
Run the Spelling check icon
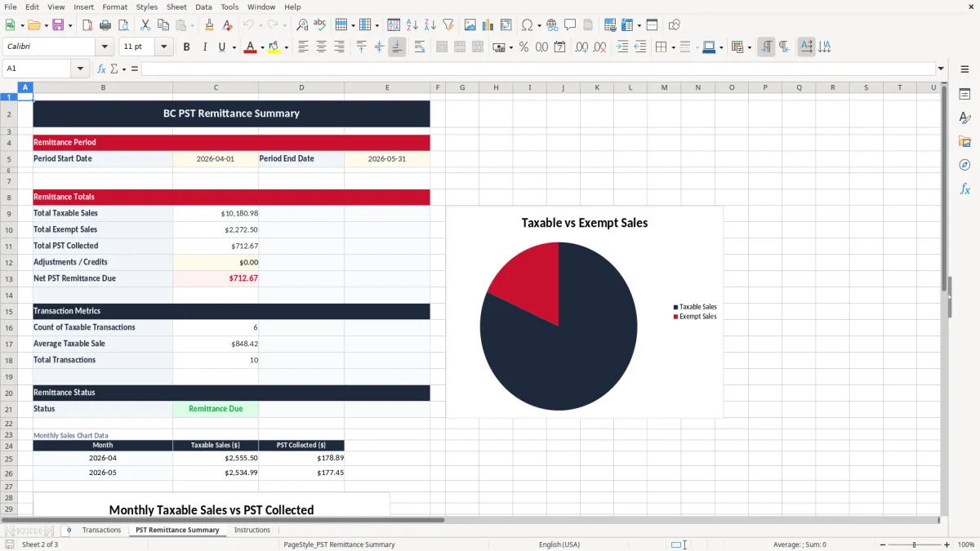pyautogui.click(x=320, y=25)
